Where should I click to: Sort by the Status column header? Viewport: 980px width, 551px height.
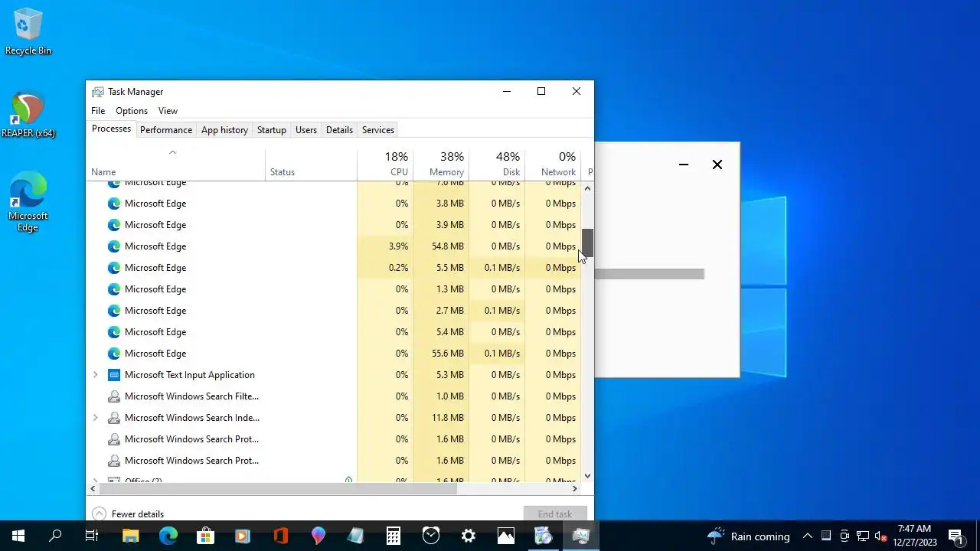tap(311, 164)
